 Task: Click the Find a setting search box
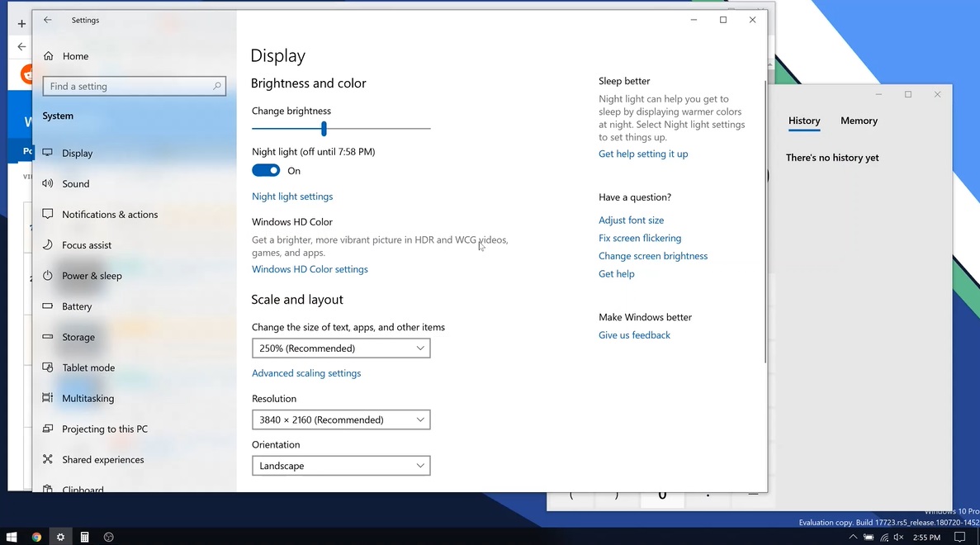(135, 86)
